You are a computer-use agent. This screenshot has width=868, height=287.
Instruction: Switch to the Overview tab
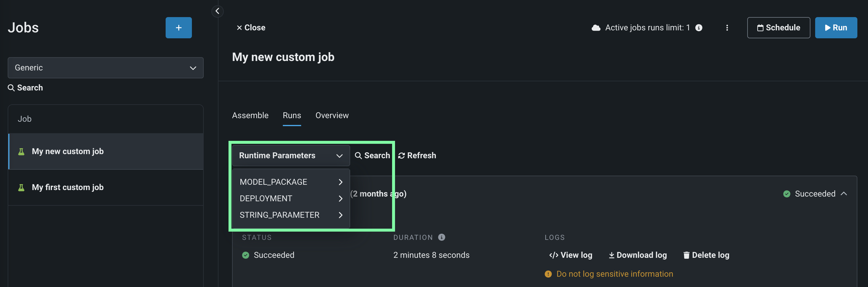(x=332, y=116)
